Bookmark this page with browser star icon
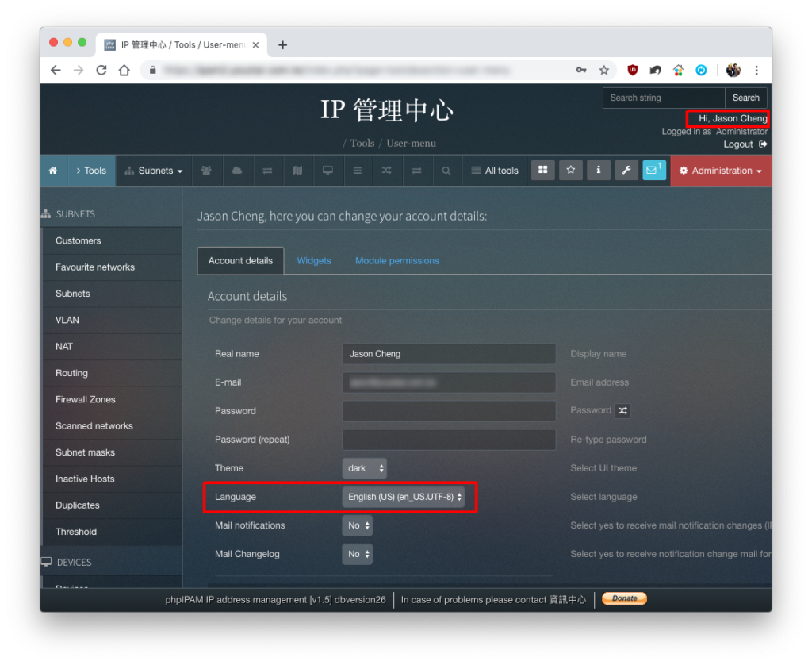 [x=603, y=70]
